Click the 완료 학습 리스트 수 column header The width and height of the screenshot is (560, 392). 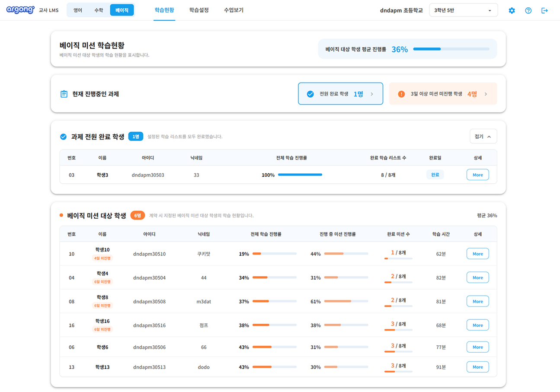click(388, 158)
